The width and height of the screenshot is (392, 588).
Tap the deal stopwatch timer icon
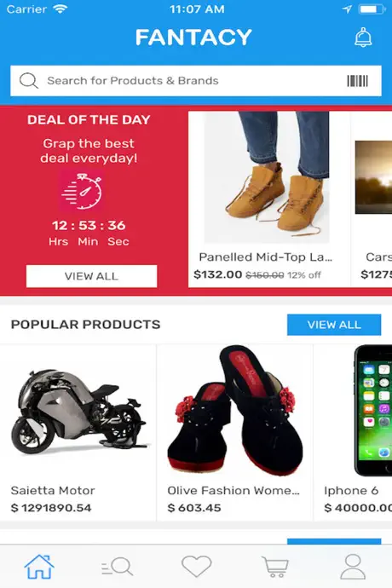[82, 191]
